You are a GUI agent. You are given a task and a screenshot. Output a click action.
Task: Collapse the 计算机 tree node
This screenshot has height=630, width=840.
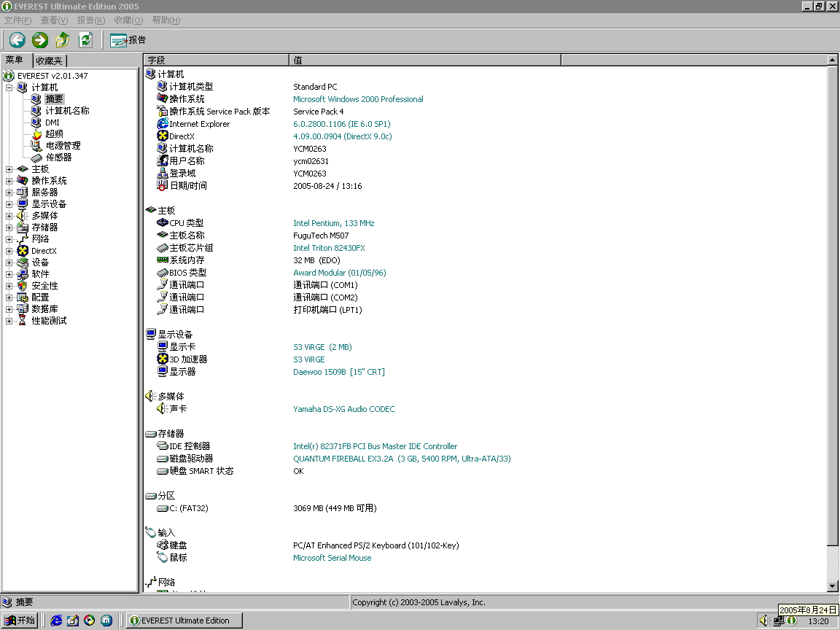(9, 87)
